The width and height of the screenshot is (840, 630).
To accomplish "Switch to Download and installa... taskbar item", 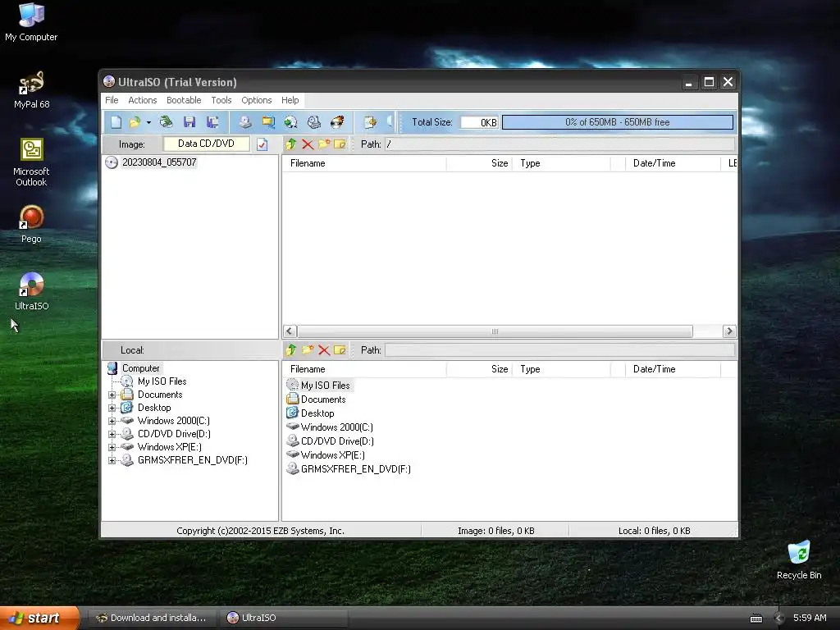I will pos(151,618).
